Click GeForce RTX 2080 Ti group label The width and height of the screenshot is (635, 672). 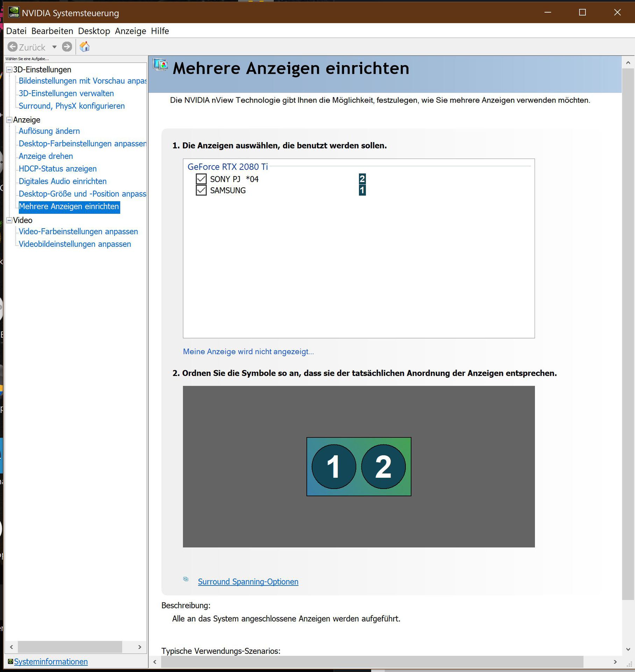(x=227, y=167)
